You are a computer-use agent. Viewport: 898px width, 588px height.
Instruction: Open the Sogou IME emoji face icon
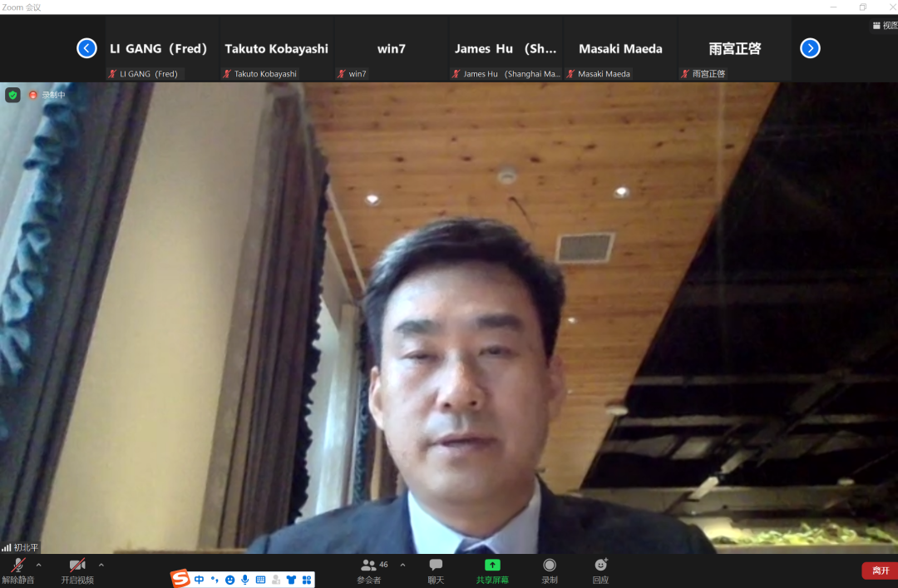click(229, 580)
